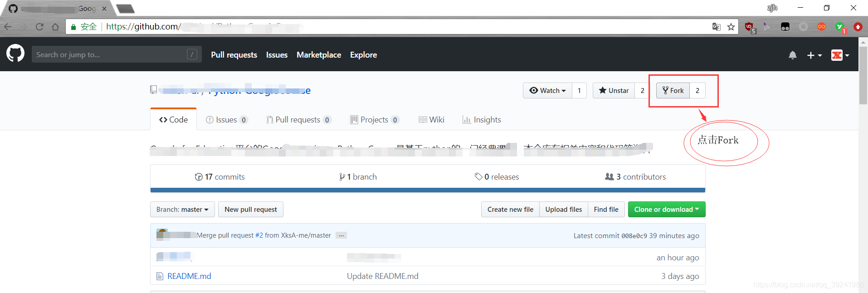The height and width of the screenshot is (293, 868).
Task: Open the notifications bell
Action: pyautogui.click(x=792, y=55)
